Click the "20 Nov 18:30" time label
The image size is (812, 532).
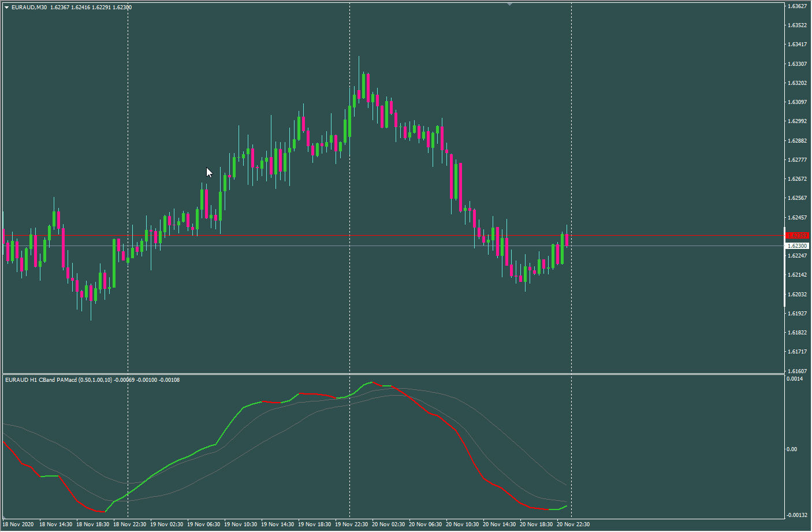coord(537,524)
